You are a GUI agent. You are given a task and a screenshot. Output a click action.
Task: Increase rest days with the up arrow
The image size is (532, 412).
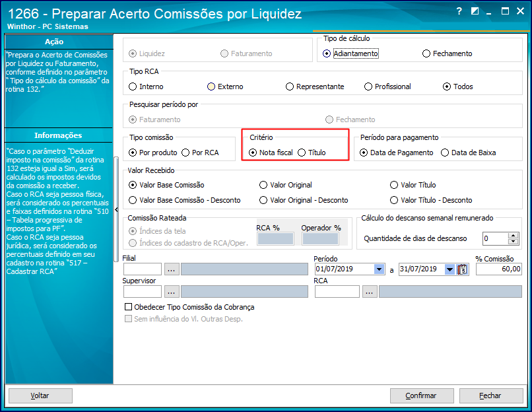[514, 236]
